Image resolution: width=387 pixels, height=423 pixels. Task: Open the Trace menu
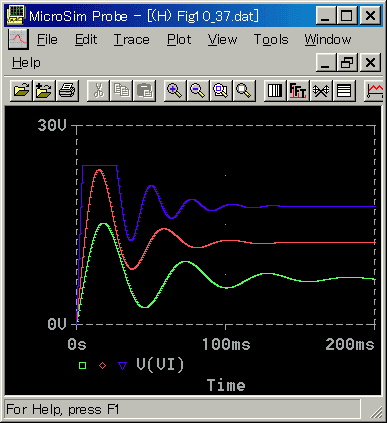(x=132, y=40)
